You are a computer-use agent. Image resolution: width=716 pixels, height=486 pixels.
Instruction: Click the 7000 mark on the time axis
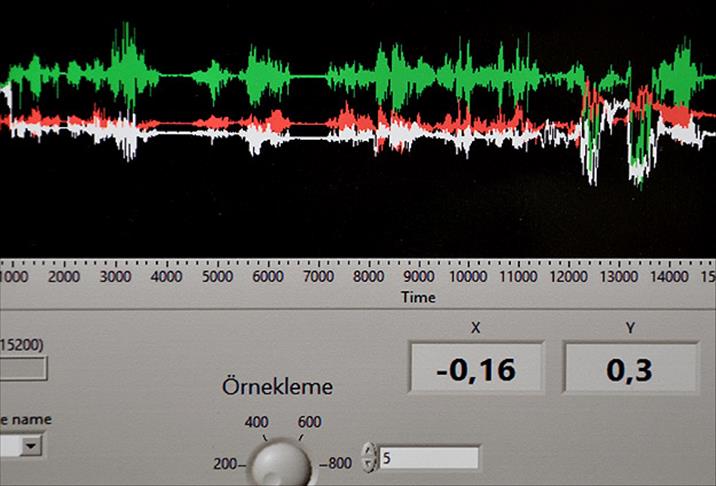318,276
